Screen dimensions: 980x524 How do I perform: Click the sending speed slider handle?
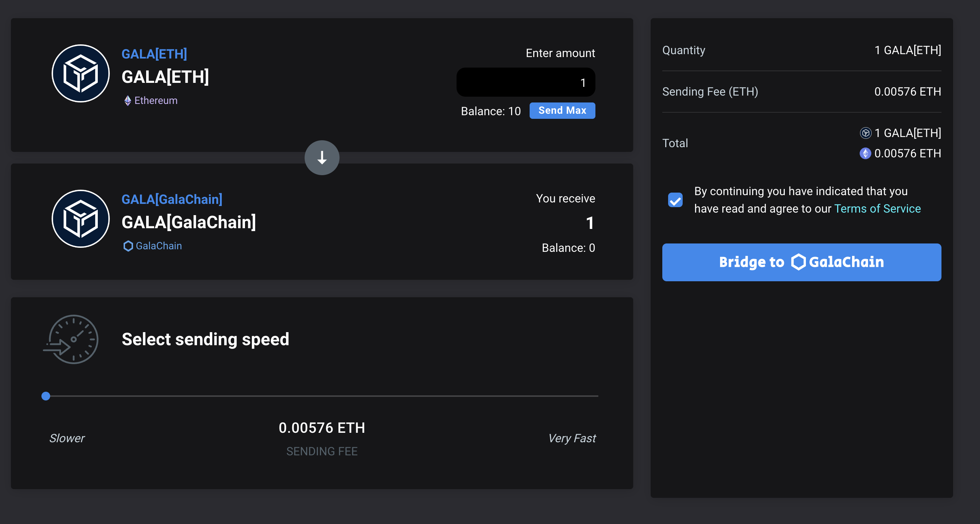point(46,396)
